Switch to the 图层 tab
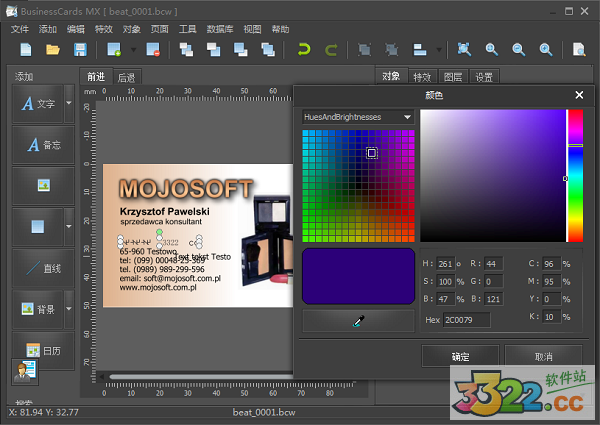This screenshot has width=600, height=425. click(453, 77)
